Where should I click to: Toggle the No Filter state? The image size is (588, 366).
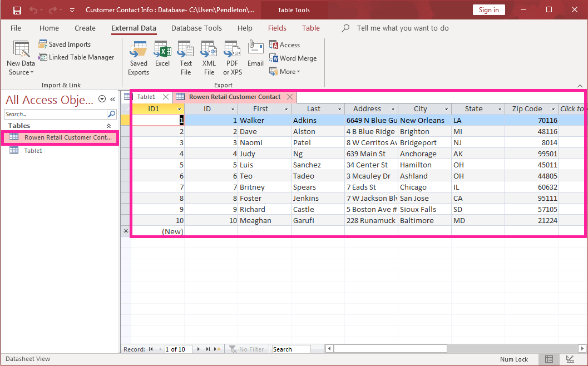pyautogui.click(x=247, y=349)
